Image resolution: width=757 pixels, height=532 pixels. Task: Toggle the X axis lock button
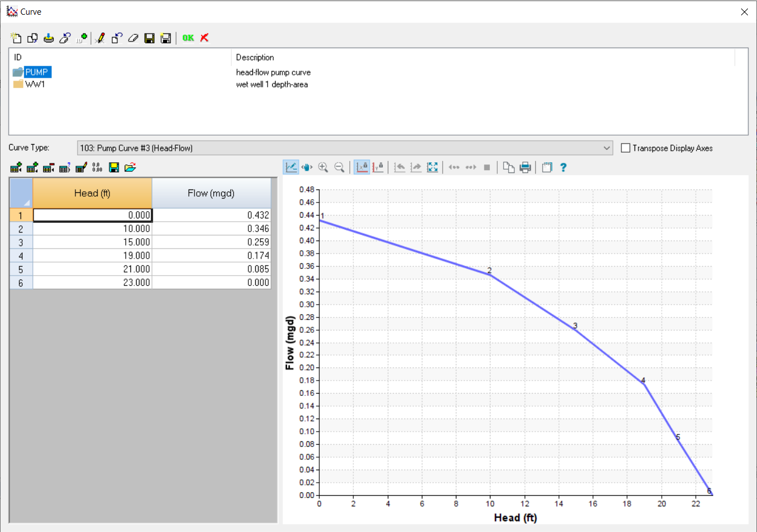pyautogui.click(x=362, y=167)
